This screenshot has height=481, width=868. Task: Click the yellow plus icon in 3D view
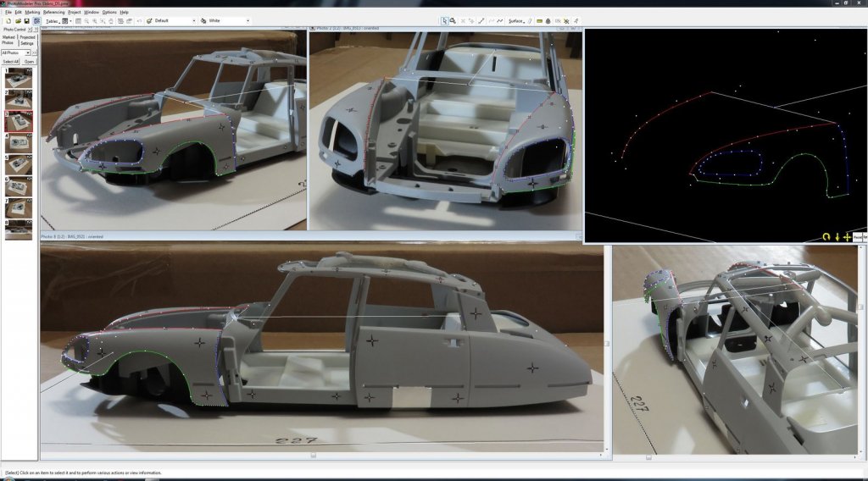pos(847,237)
